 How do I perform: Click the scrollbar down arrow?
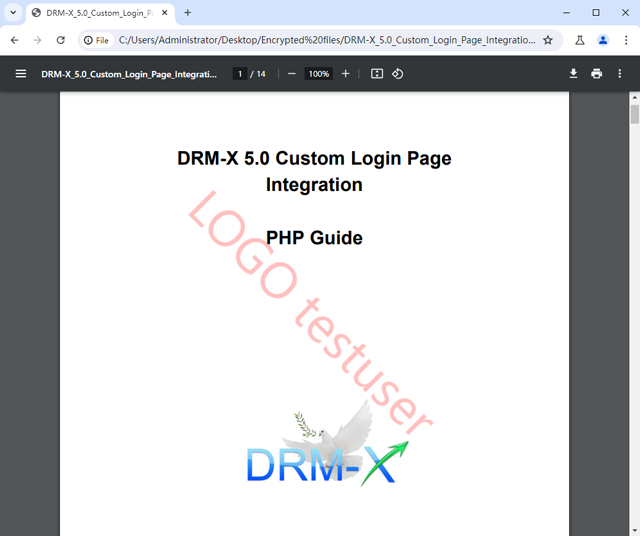tap(634, 532)
